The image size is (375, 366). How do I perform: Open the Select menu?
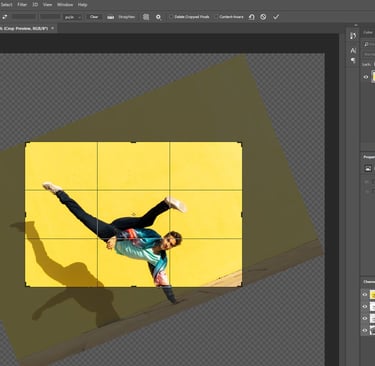pos(6,5)
